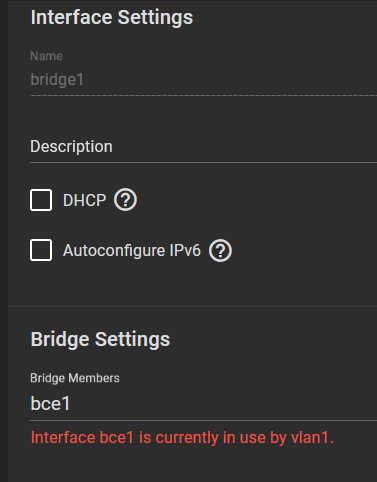This screenshot has height=482, width=377.
Task: Click the red bce1 in-use error message
Action: [182, 437]
